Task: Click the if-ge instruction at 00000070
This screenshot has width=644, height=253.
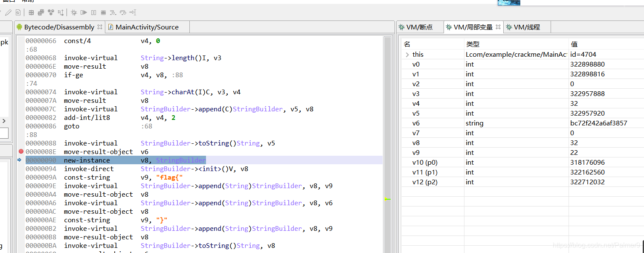Action: (73, 75)
